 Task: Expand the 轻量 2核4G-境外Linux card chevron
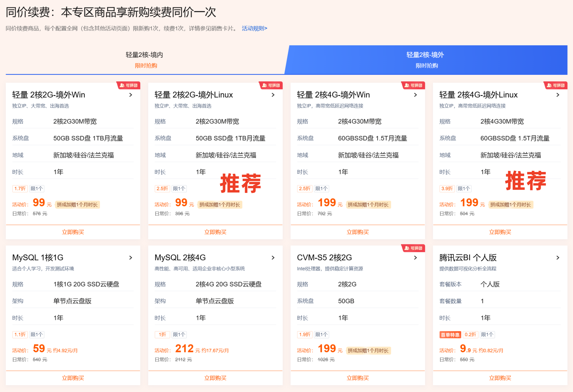pyautogui.click(x=558, y=95)
